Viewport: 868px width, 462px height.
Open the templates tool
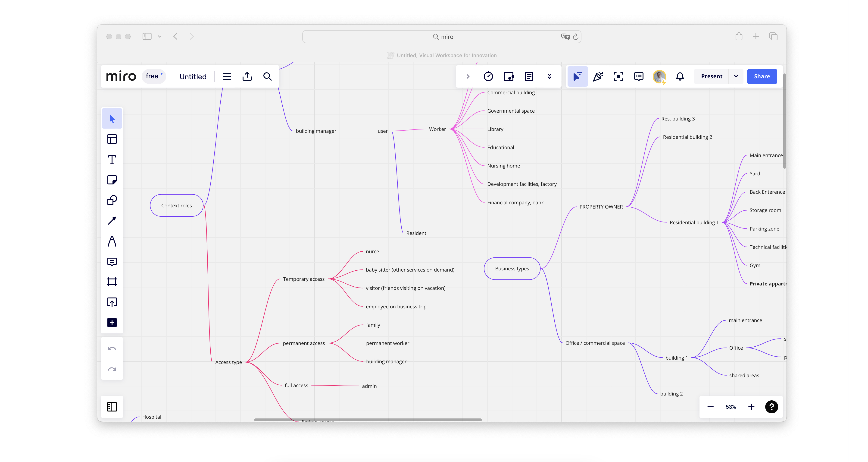click(x=112, y=139)
